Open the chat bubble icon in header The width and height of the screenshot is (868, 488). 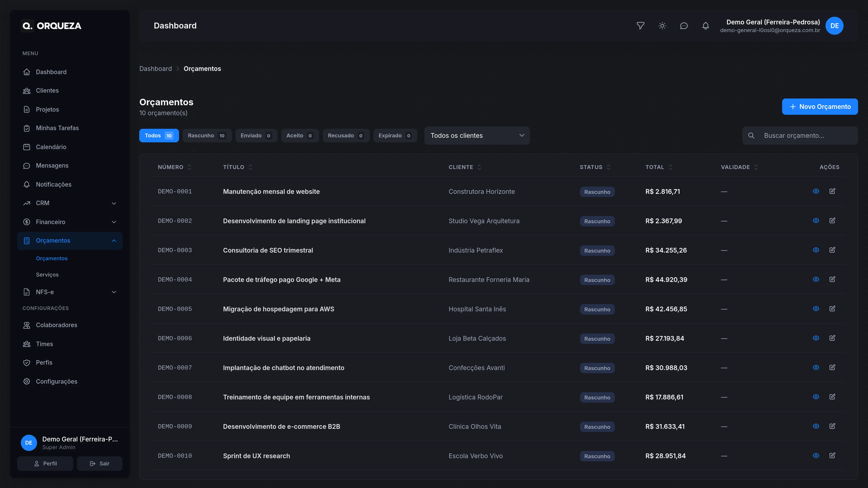684,26
